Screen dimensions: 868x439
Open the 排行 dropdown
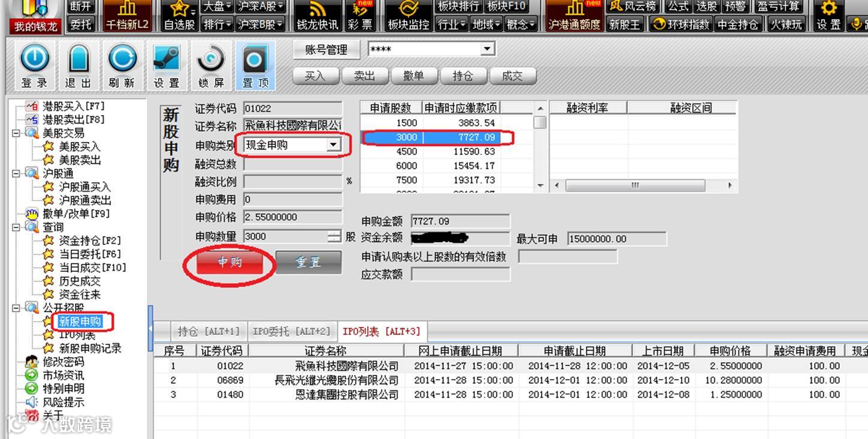point(216,25)
